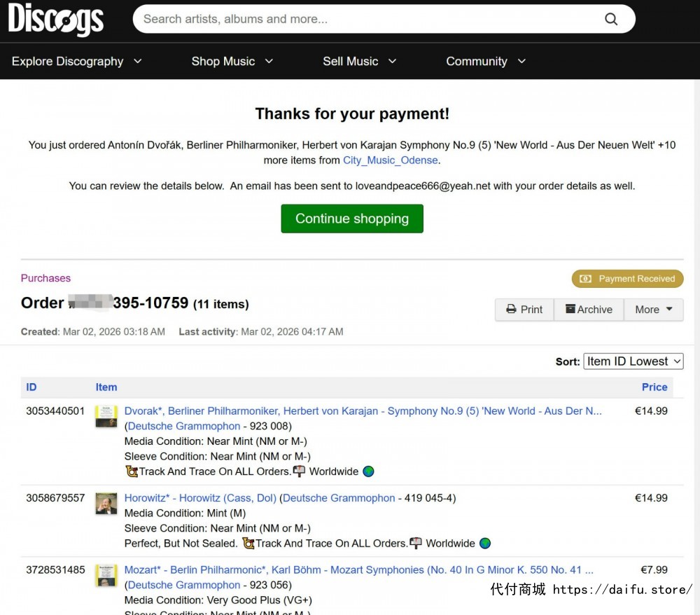
Task: Open the Community menu
Action: 485,62
